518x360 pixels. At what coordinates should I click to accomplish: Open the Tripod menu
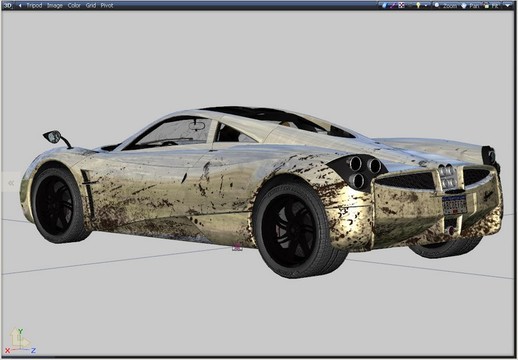pyautogui.click(x=34, y=5)
